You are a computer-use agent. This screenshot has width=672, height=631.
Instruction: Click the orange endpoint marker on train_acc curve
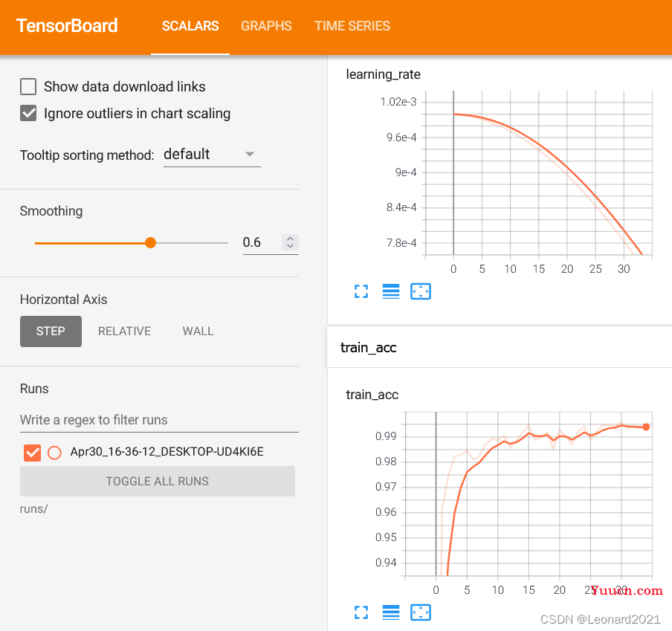pos(646,427)
